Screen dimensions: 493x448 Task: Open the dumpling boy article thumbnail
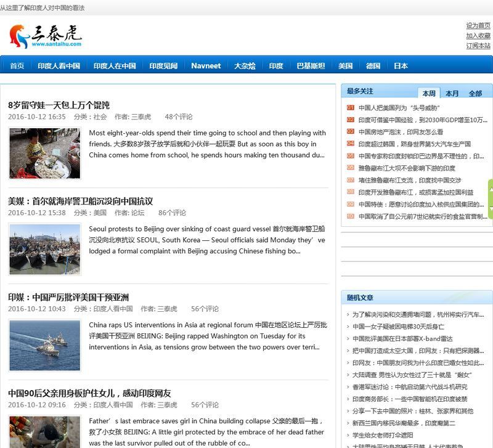[x=44, y=153]
